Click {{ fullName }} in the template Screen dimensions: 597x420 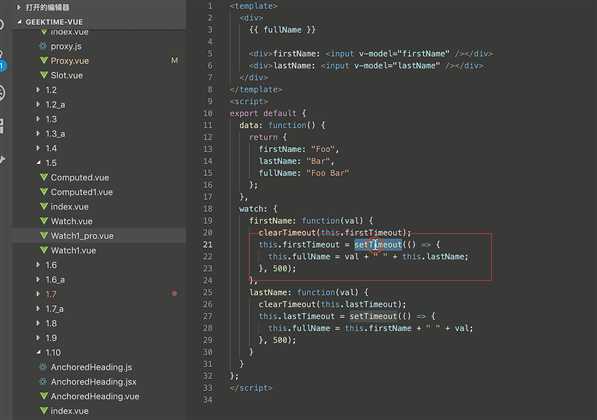point(282,30)
